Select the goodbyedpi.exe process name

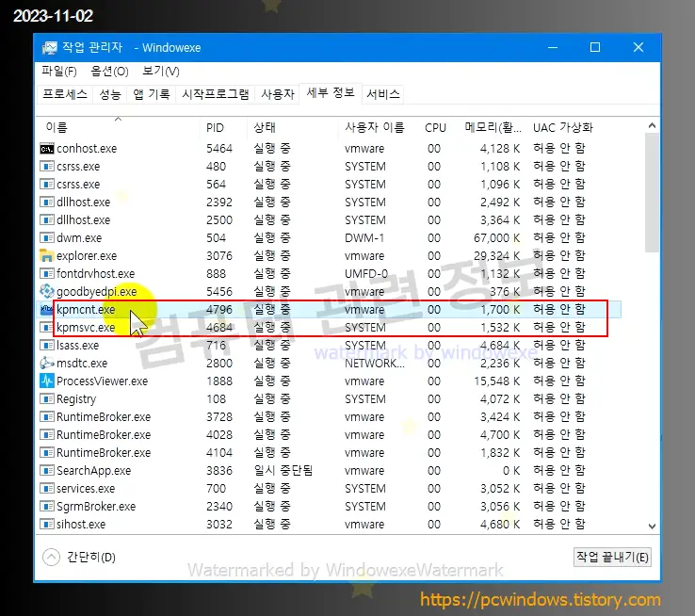tap(97, 292)
